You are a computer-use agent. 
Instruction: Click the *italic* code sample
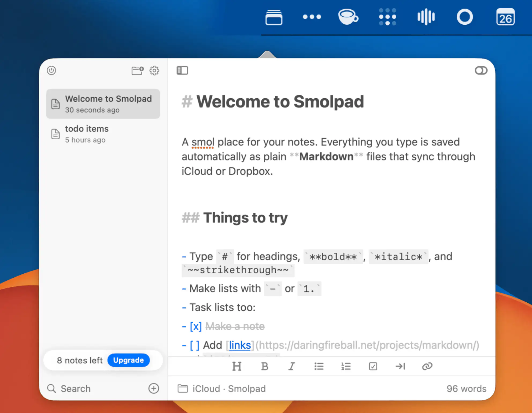[398, 257]
